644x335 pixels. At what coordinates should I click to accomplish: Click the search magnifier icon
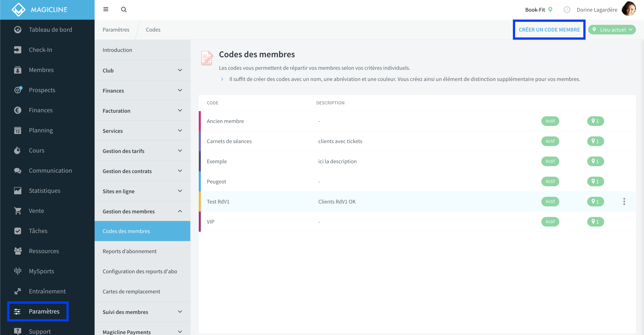[124, 9]
